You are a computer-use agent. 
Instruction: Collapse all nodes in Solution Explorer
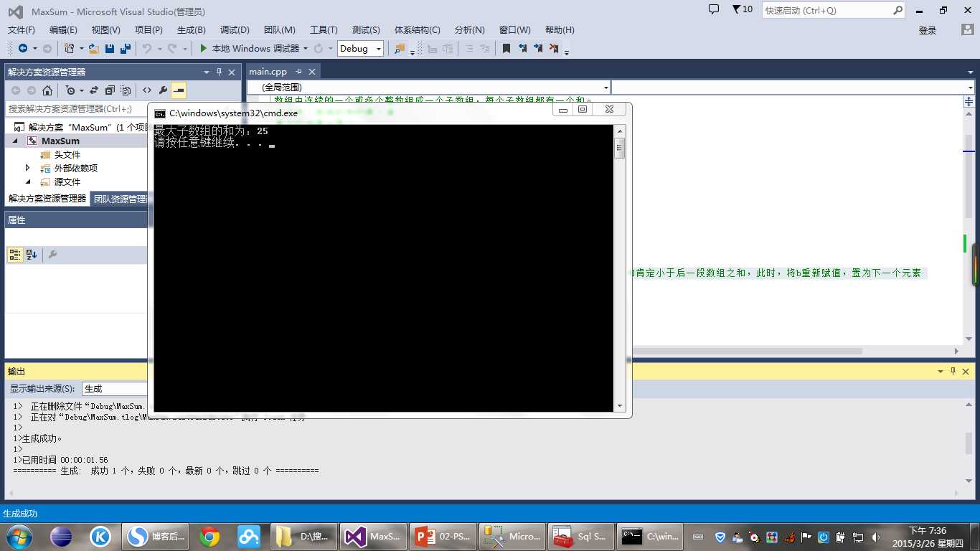(x=110, y=90)
